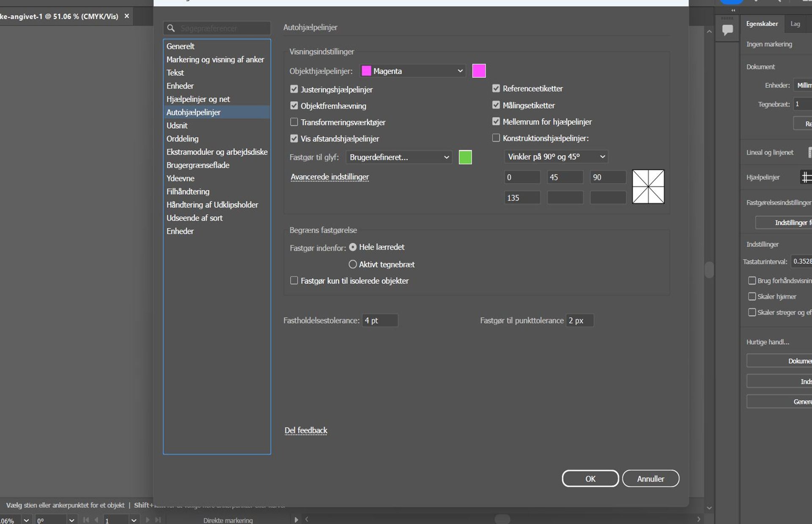Screen dimensions: 812x524
Task: Switch to the Lag tab
Action: click(x=795, y=24)
